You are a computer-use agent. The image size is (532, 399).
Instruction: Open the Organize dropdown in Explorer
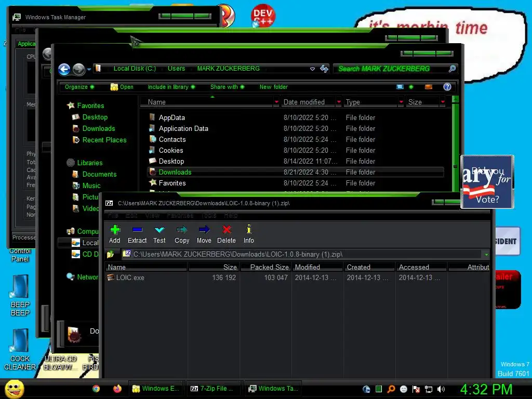tap(79, 87)
